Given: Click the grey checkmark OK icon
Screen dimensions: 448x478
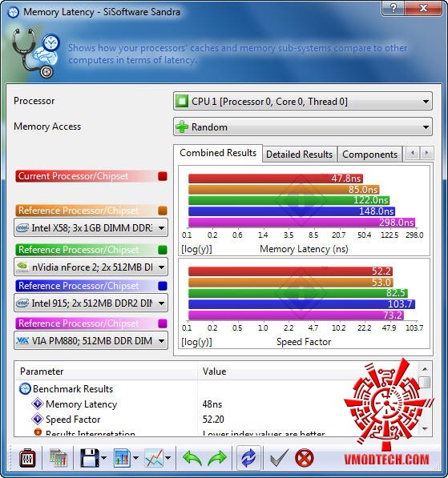Looking at the screenshot, I should tap(279, 458).
